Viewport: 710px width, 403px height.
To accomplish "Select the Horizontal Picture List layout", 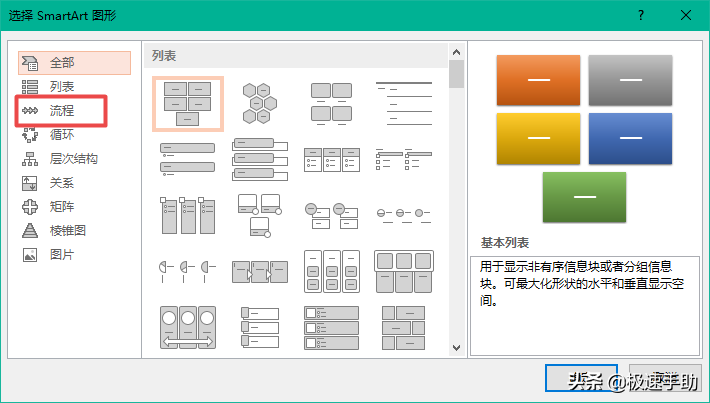I will 404,271.
